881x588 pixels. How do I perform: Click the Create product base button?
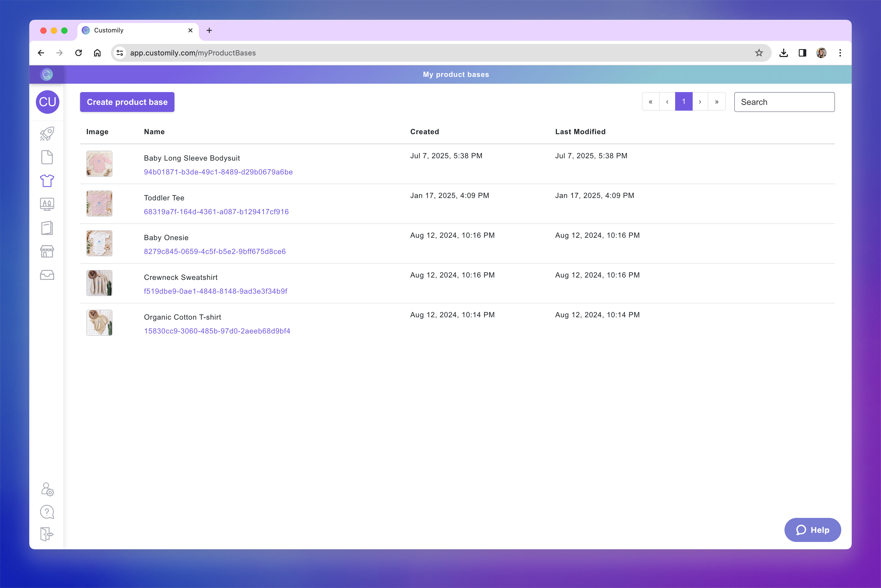click(127, 102)
